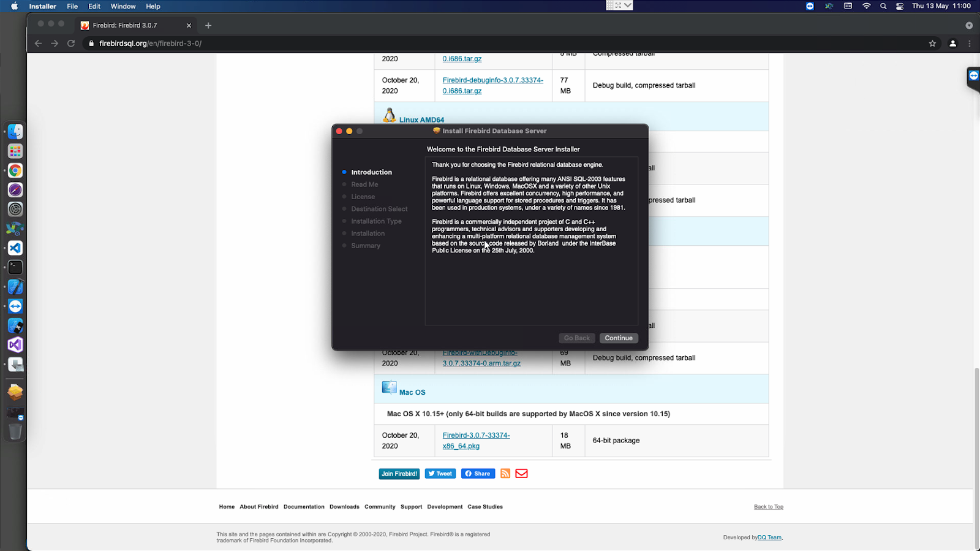
Task: Open the Window menu
Action: (123, 6)
